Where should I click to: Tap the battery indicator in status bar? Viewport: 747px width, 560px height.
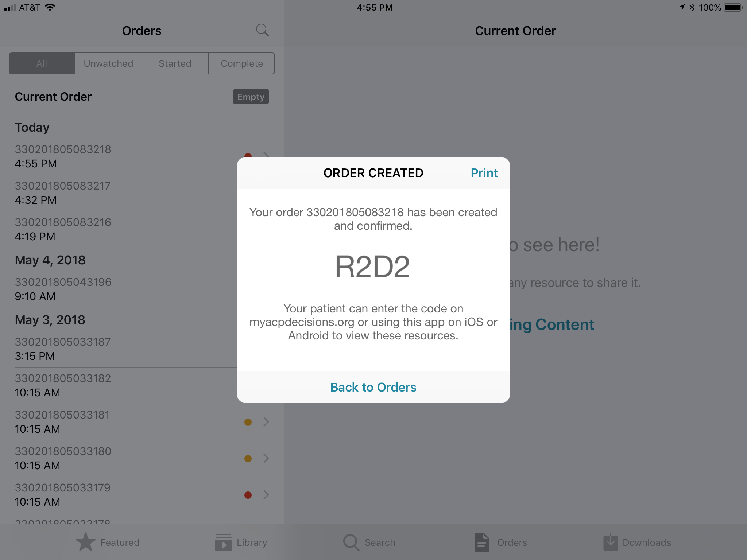pos(733,7)
